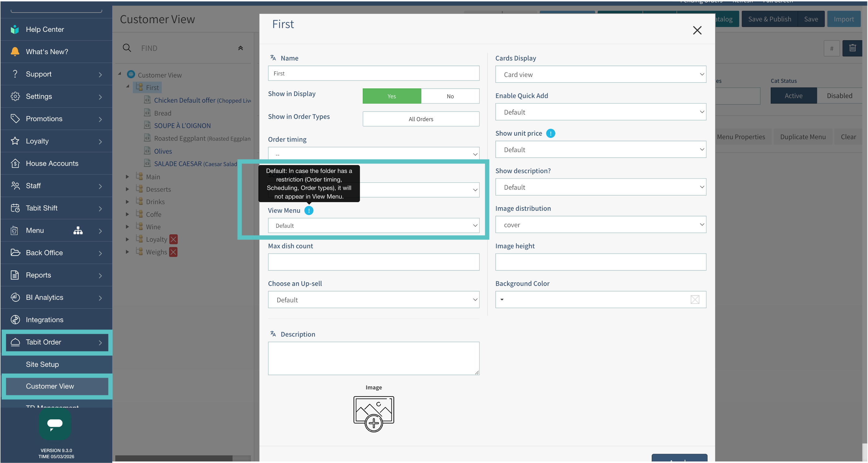Open the Promotions sidebar menu

tap(56, 119)
